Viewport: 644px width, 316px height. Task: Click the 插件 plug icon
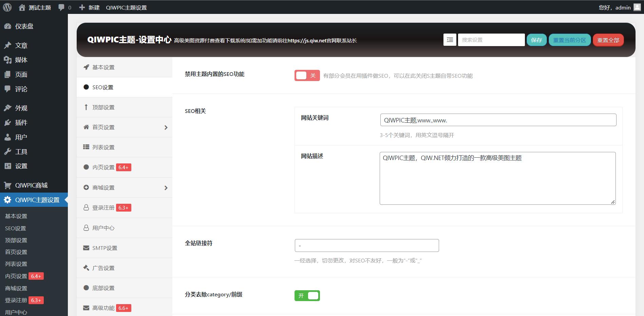(x=7, y=123)
